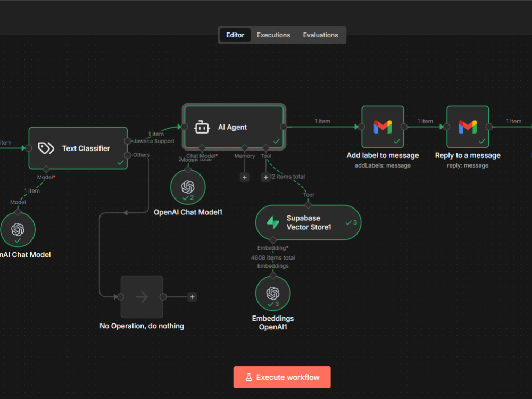
Task: Click the Execute workflow button
Action: [x=282, y=377]
